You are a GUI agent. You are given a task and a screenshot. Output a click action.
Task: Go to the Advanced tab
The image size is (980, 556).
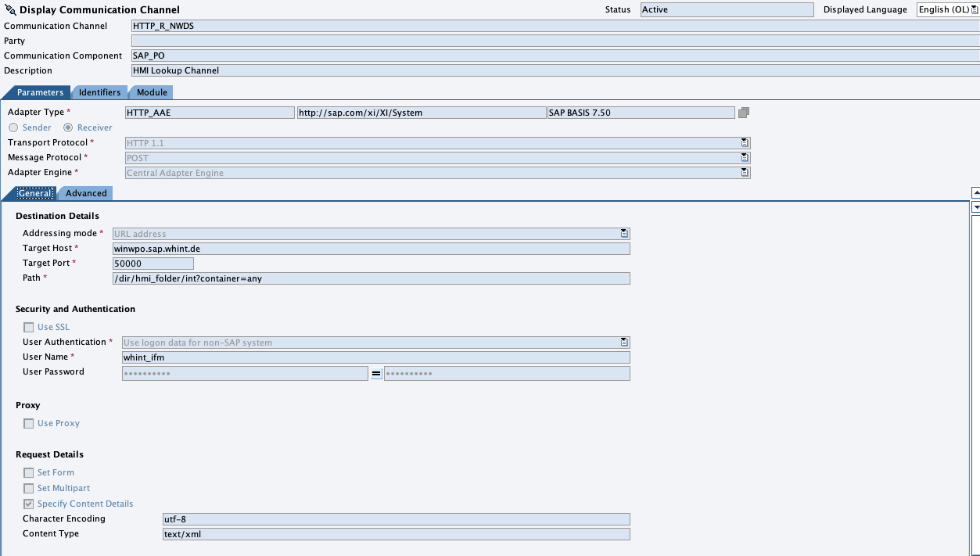pyautogui.click(x=86, y=193)
